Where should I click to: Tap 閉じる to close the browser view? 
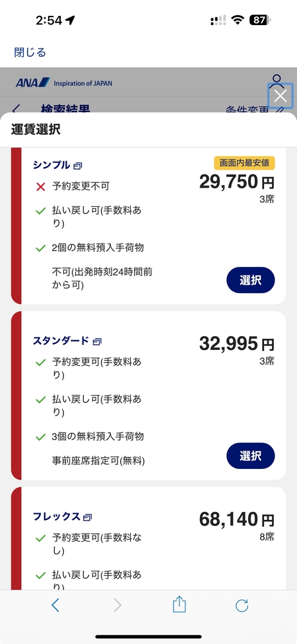click(30, 52)
